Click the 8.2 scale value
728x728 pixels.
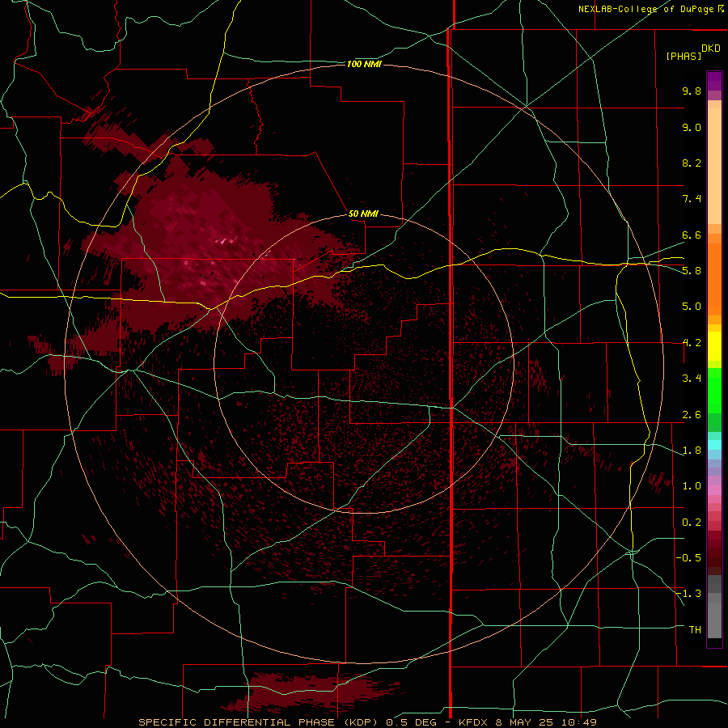(x=692, y=163)
